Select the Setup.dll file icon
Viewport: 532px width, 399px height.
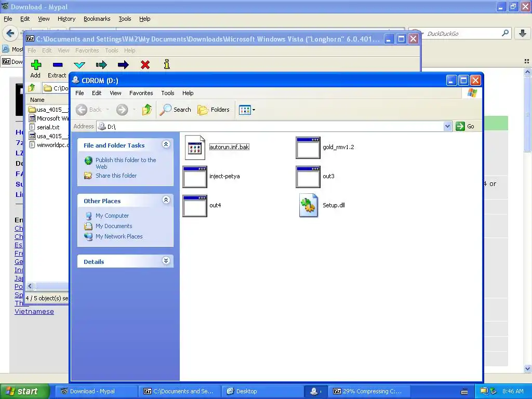click(309, 205)
